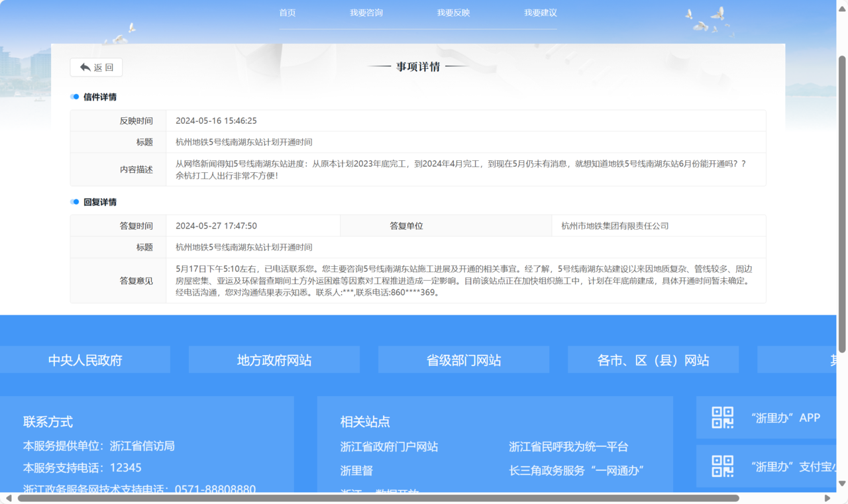Click the back arrow icon
848x504 pixels.
point(85,68)
